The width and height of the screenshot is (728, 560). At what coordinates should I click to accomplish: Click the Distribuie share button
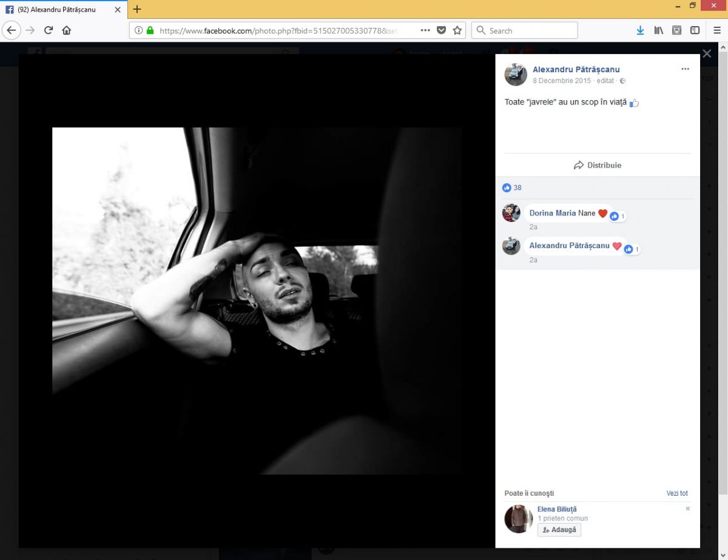[598, 165]
